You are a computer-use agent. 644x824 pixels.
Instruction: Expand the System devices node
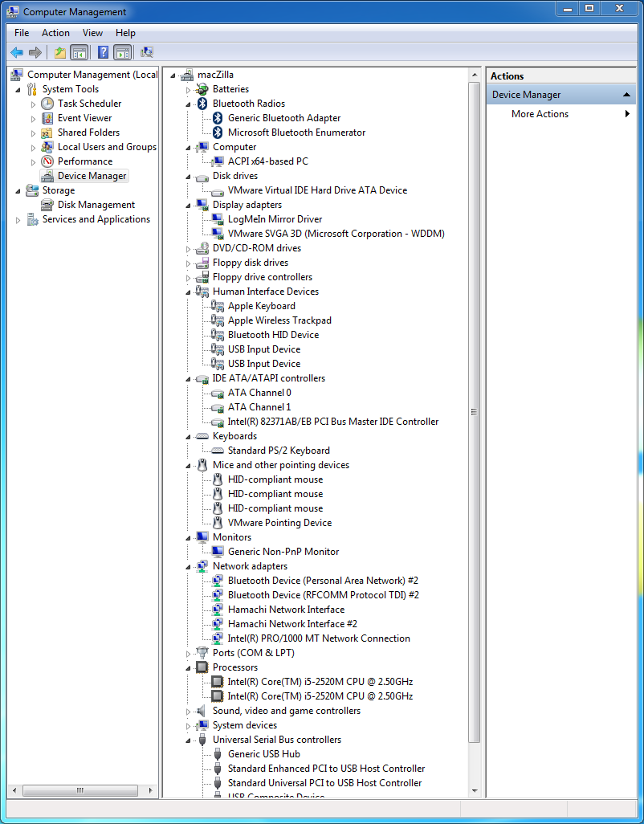pos(188,726)
